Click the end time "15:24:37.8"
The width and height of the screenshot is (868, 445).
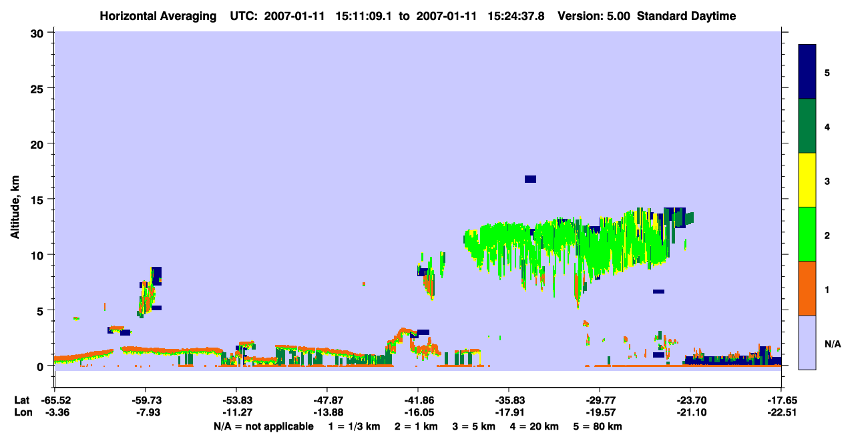516,16
